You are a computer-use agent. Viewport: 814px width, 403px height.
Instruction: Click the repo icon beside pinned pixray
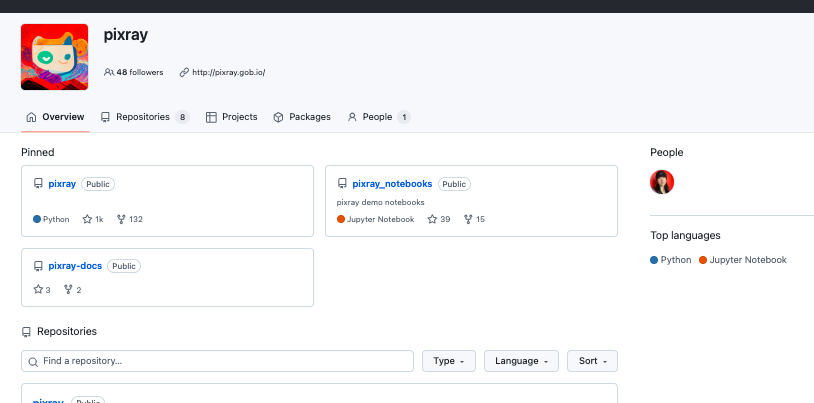point(38,184)
